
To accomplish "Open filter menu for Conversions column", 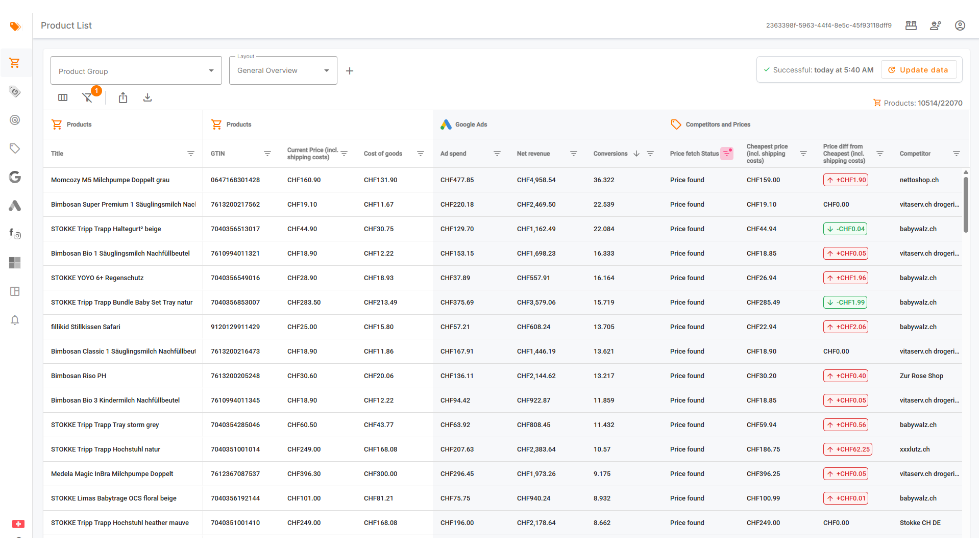I will coord(650,154).
